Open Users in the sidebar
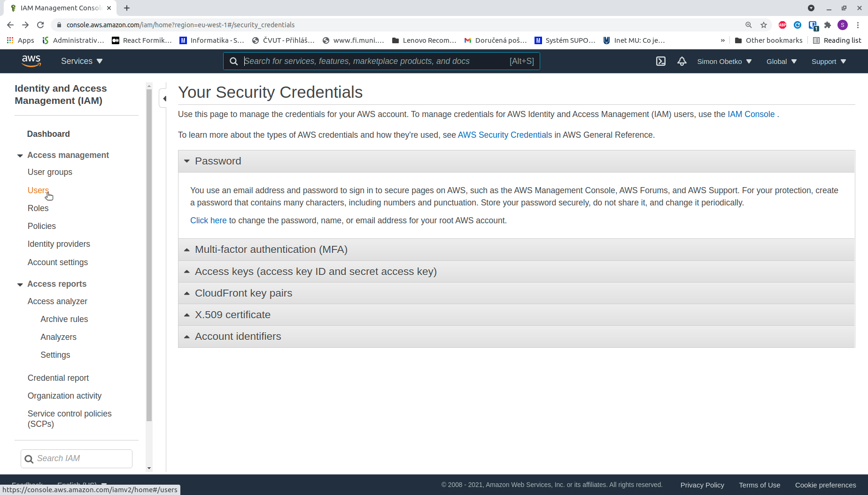This screenshot has width=868, height=495. 38,190
